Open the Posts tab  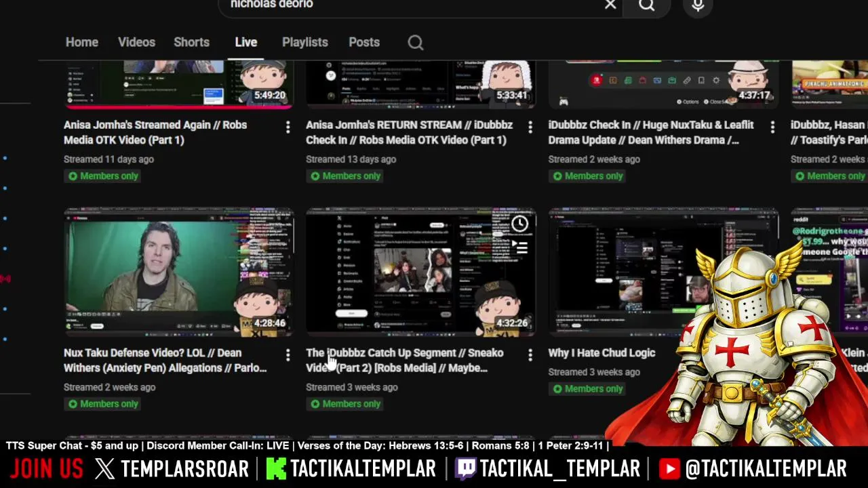[364, 42]
